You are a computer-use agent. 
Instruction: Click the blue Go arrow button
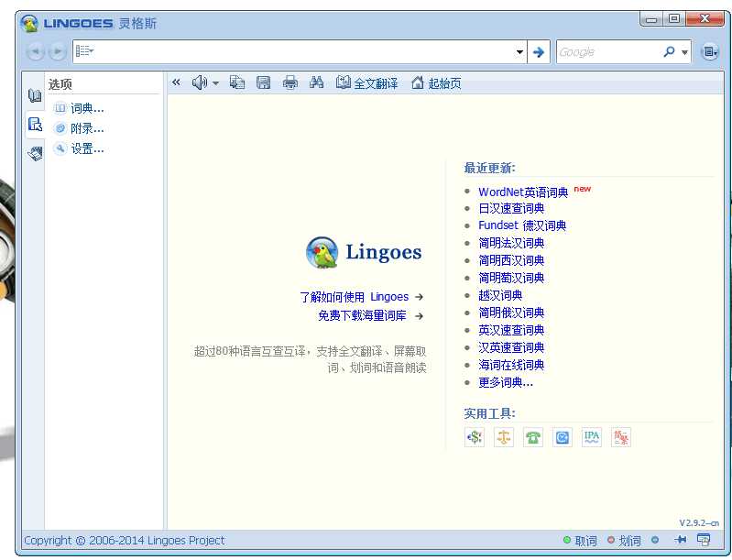539,52
